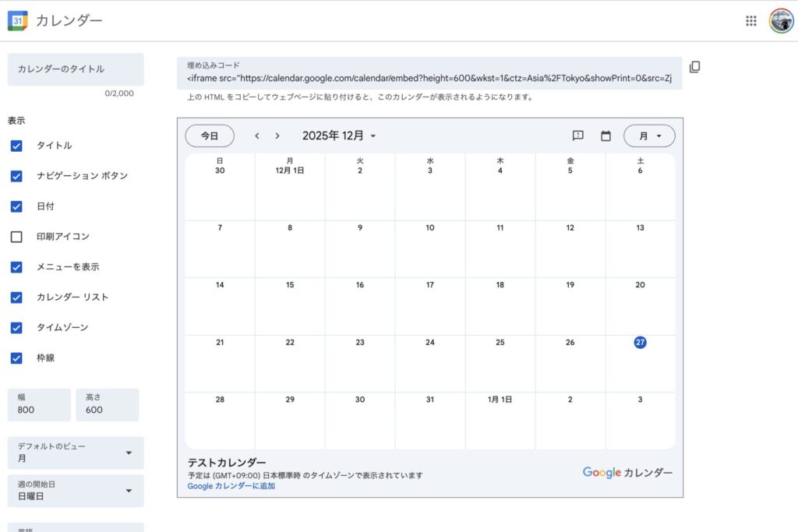
Task: Click the Google カレンダーに追加 link
Action: coord(231,486)
